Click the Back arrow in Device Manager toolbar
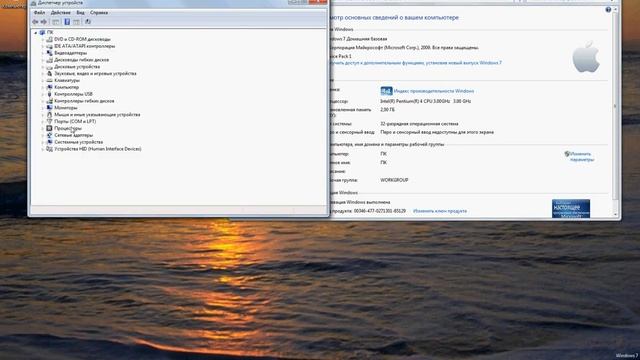640x360 pixels. tap(36, 22)
